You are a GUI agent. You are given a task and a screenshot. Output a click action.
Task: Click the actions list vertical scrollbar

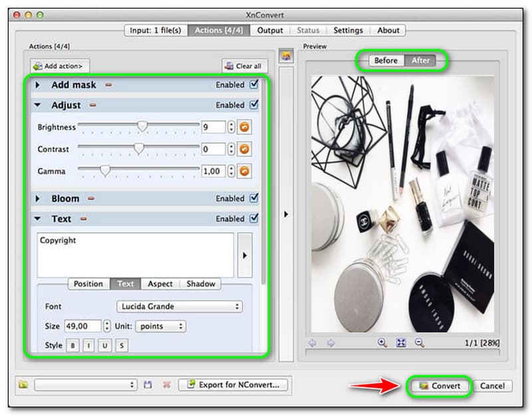[x=263, y=181]
